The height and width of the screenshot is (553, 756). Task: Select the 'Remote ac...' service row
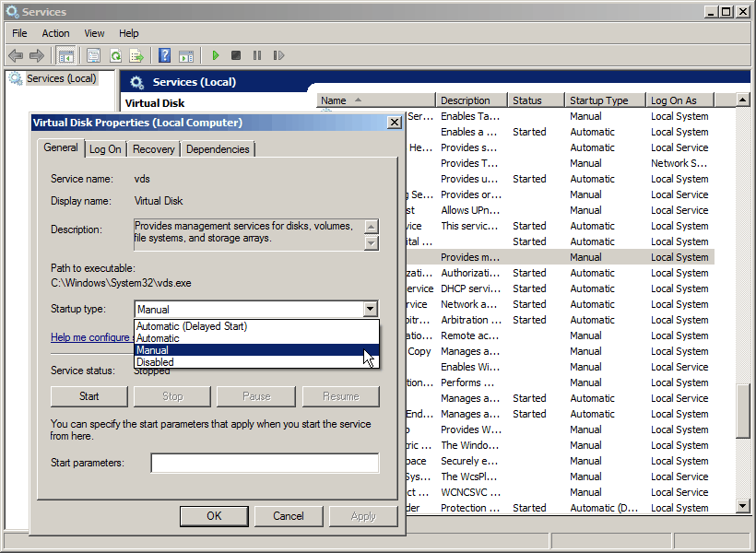point(560,335)
